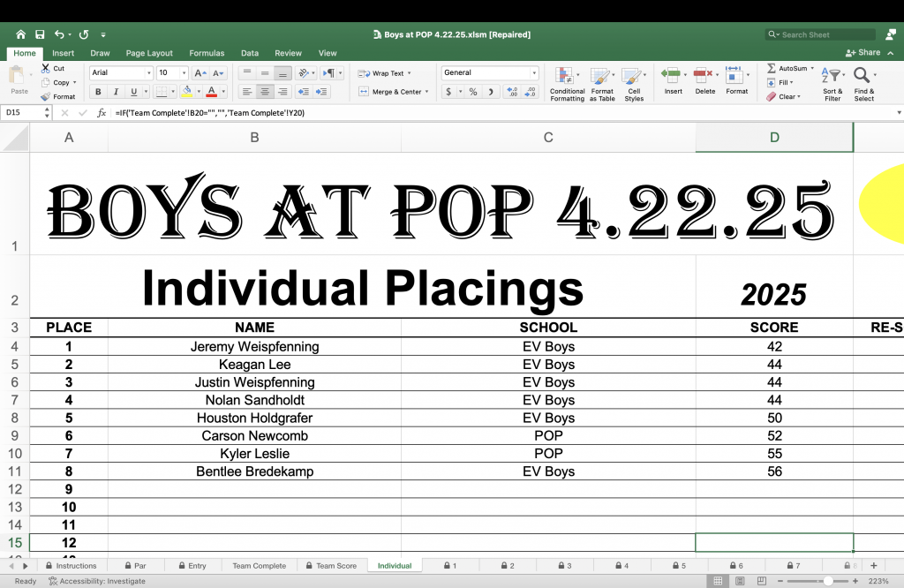The image size is (904, 588).
Task: Click the Insert Function fx icon
Action: pyautogui.click(x=102, y=113)
